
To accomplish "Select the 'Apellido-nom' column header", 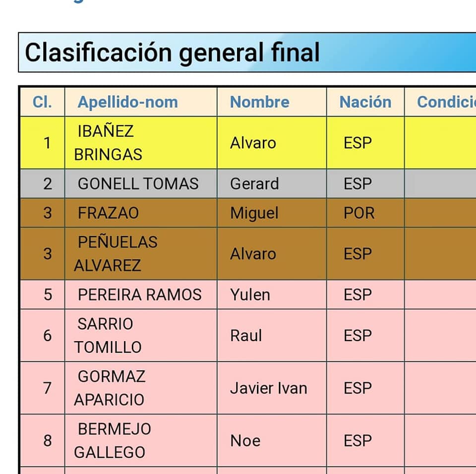I will coord(127,102).
